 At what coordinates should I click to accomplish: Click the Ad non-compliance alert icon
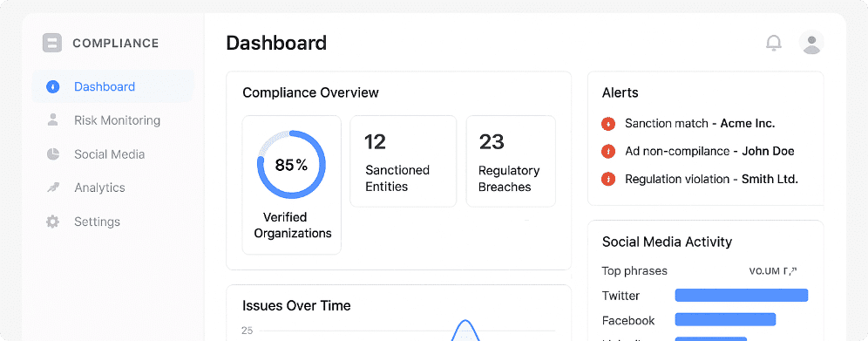(x=608, y=151)
